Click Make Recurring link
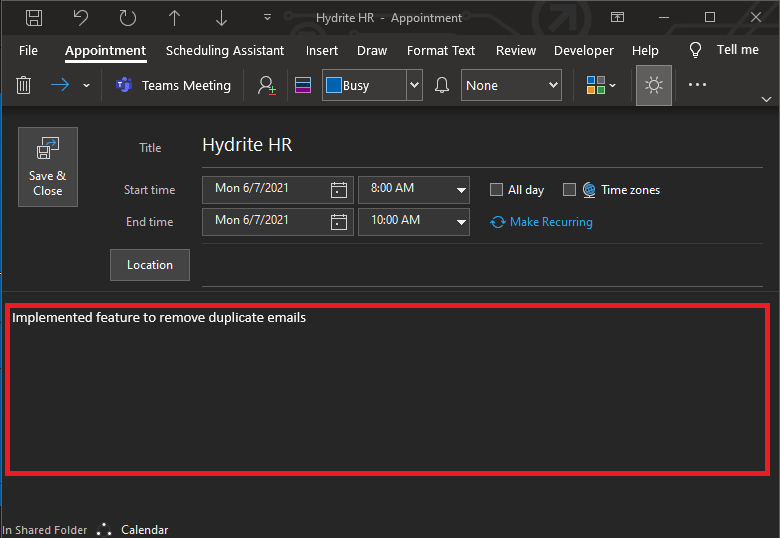Viewport: 780px width, 538px height. pyautogui.click(x=542, y=222)
